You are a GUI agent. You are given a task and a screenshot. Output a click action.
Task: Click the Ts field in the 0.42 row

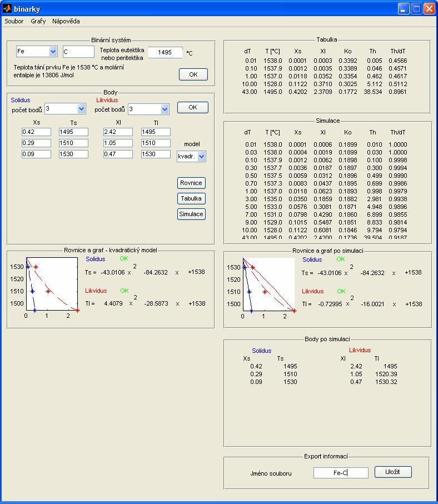tap(73, 132)
